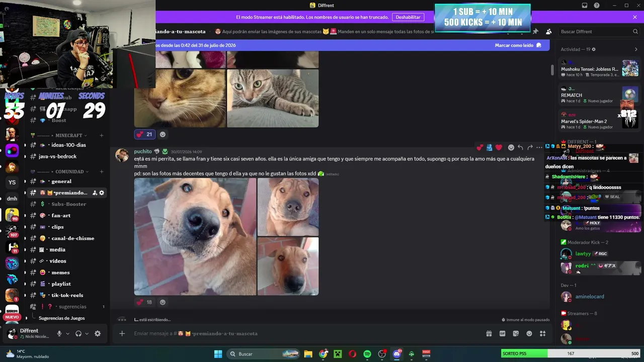The width and height of the screenshot is (644, 362).
Task: Open the sticker picker
Action: 516,333
